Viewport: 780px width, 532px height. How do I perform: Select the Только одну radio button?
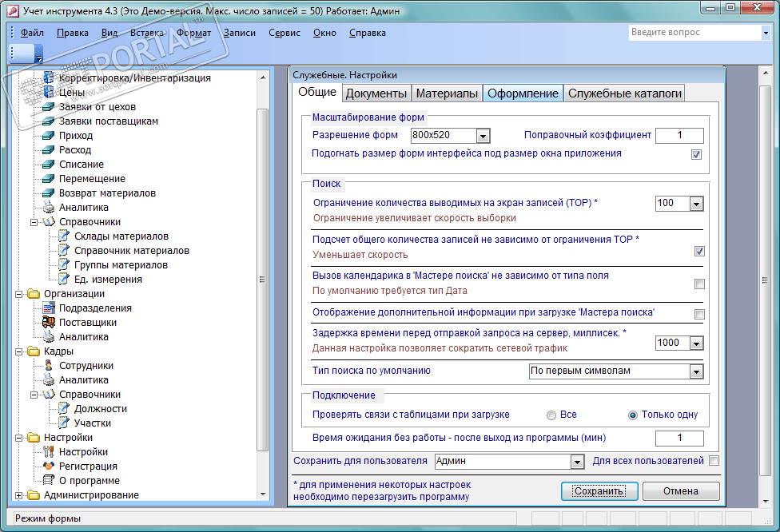(633, 415)
